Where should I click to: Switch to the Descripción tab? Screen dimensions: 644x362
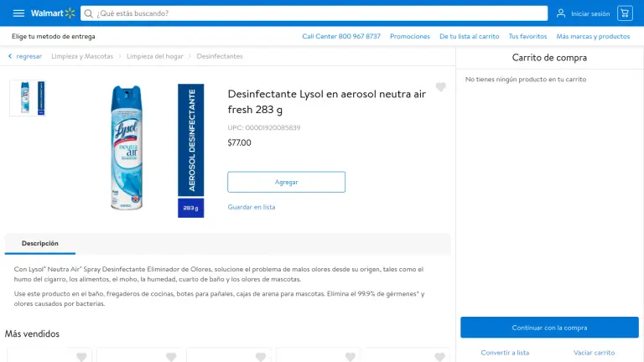40,243
